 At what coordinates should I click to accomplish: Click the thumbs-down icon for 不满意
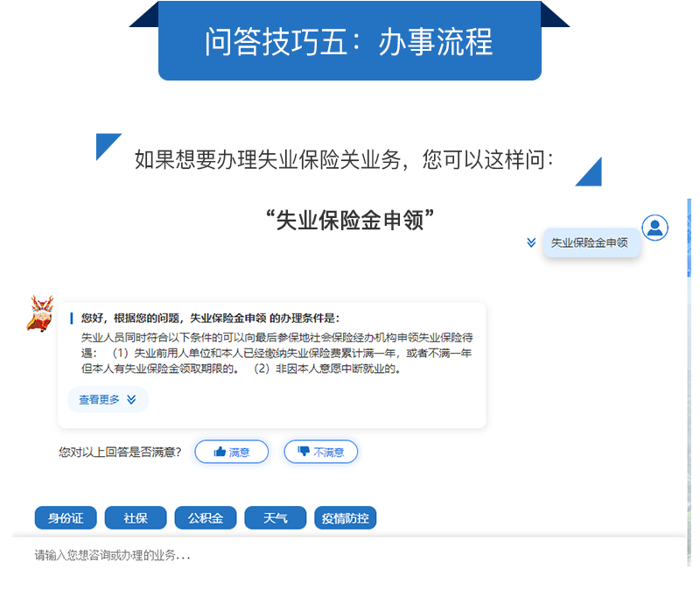(x=304, y=452)
